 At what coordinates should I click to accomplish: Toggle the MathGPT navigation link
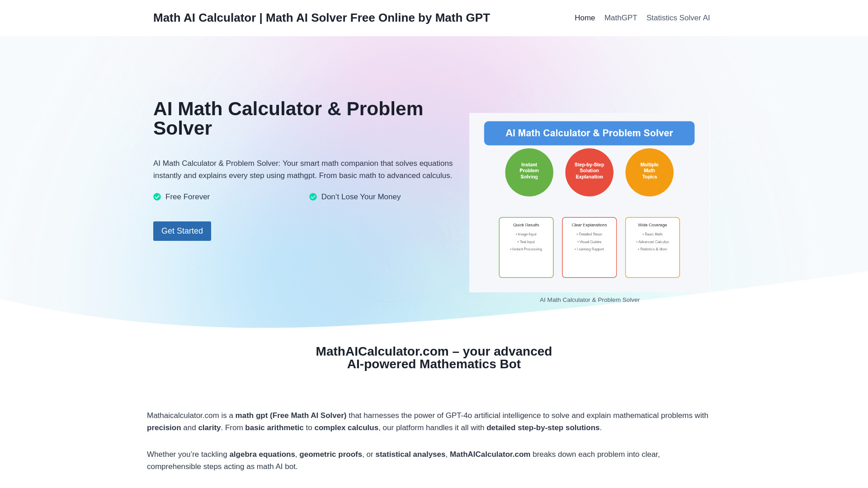pos(621,18)
